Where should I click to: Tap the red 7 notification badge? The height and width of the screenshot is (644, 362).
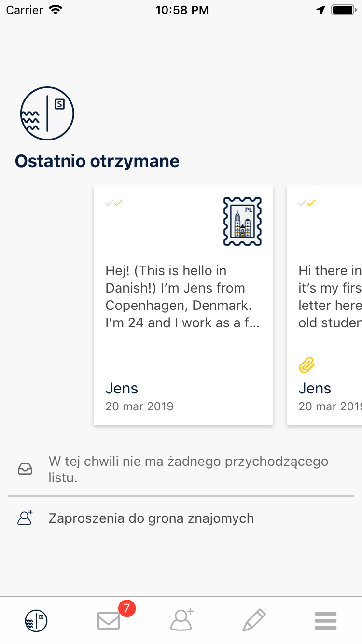click(x=126, y=608)
